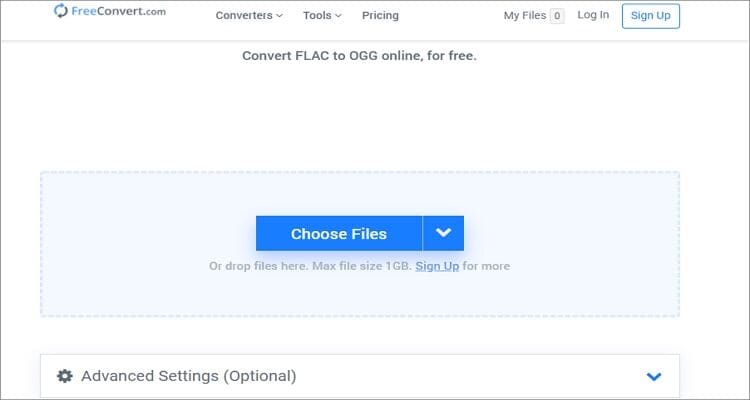This screenshot has width=750, height=400.
Task: Click the blue Choose Files button
Action: [x=339, y=234]
